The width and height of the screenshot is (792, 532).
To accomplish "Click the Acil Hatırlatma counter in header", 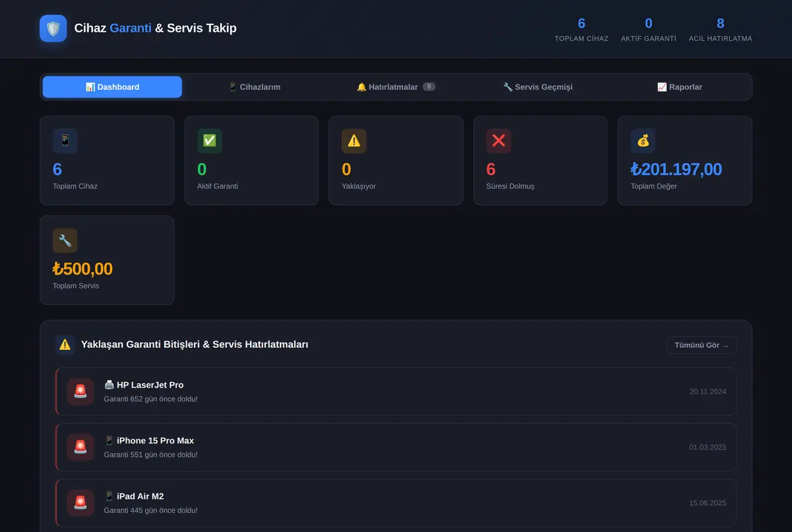I will (720, 30).
